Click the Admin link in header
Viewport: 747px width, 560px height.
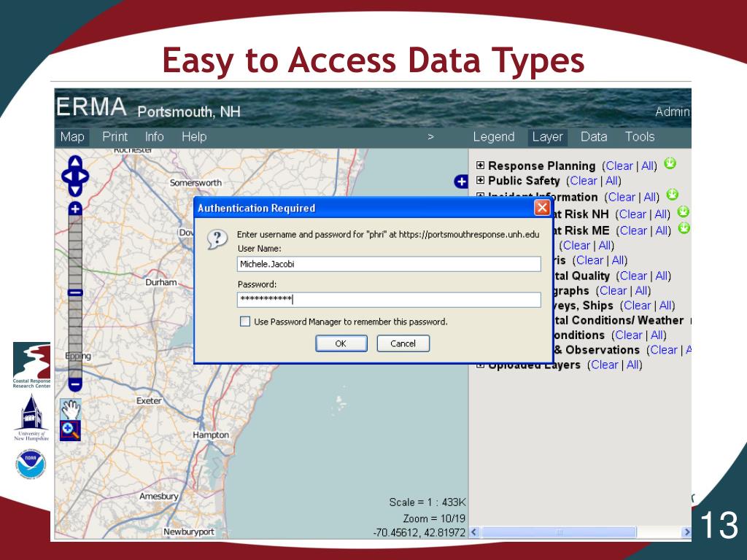672,112
